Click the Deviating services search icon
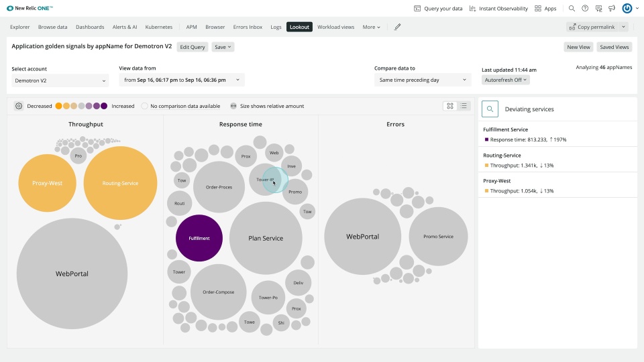The height and width of the screenshot is (362, 644). coord(490,109)
